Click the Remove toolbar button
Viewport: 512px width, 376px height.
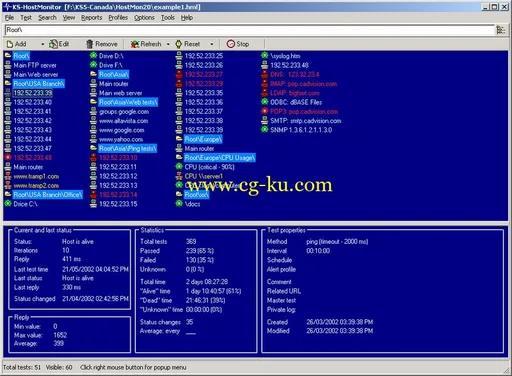(102, 44)
